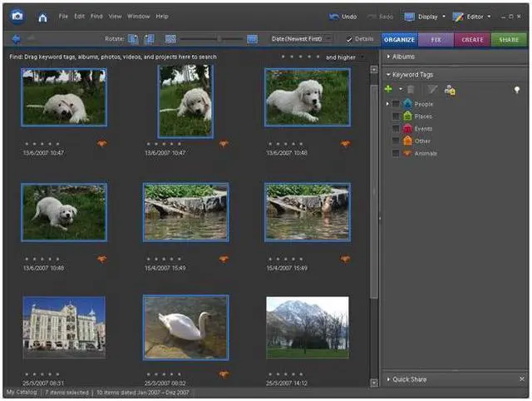Open the Edit menu
532x401 pixels.
pos(80,17)
